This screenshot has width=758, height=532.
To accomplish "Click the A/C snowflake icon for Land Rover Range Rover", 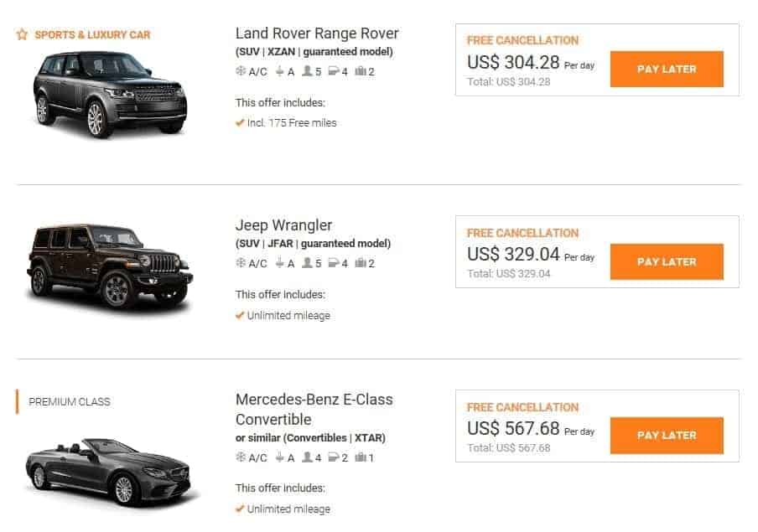I will pos(241,72).
